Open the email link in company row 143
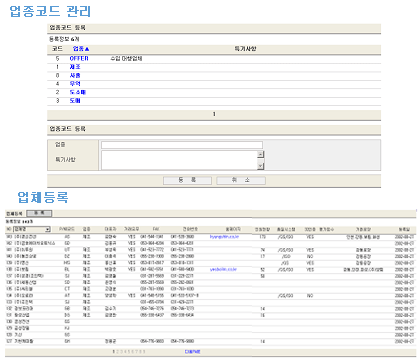Viewport: 420px width, 363px height. 224,237
